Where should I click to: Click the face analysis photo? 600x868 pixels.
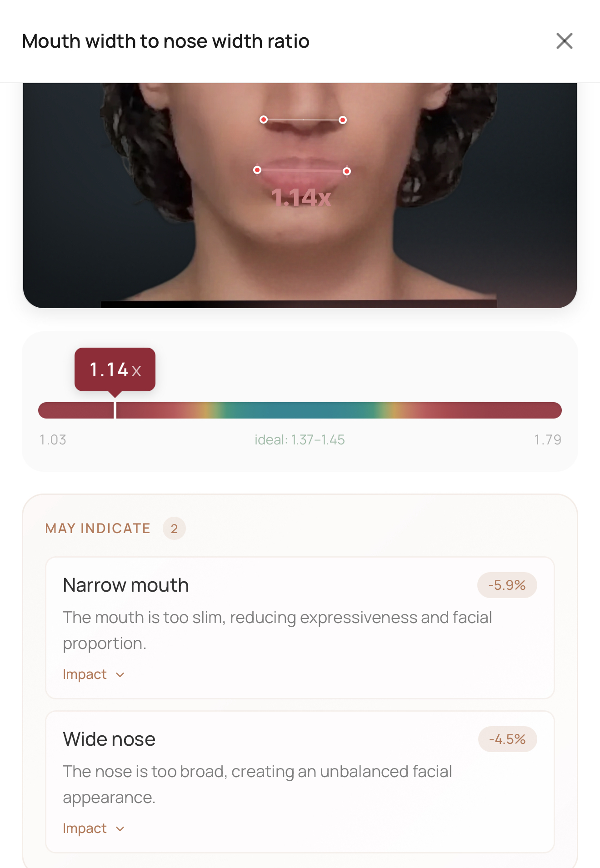tap(300, 195)
